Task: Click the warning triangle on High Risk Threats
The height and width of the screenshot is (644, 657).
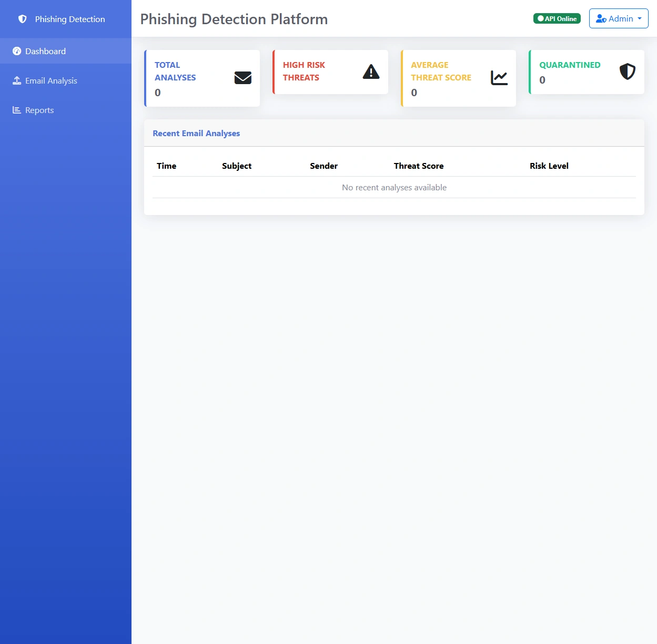Action: 371,71
